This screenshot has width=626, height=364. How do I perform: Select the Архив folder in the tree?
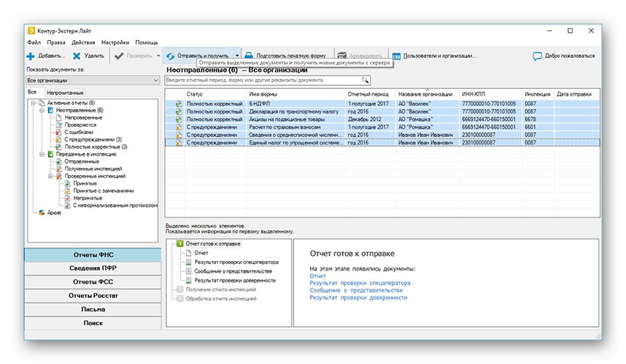tap(55, 213)
